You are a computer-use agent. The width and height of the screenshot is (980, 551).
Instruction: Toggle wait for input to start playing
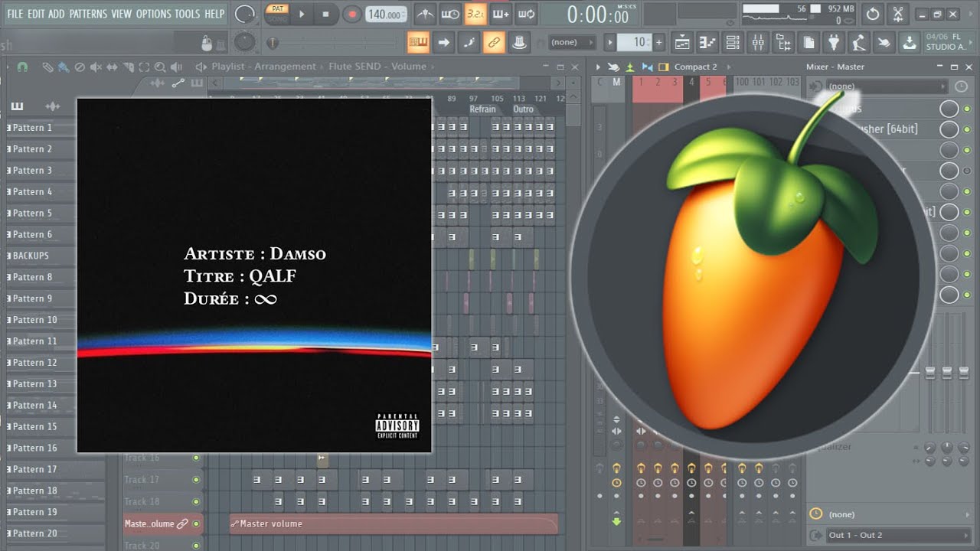click(x=451, y=14)
